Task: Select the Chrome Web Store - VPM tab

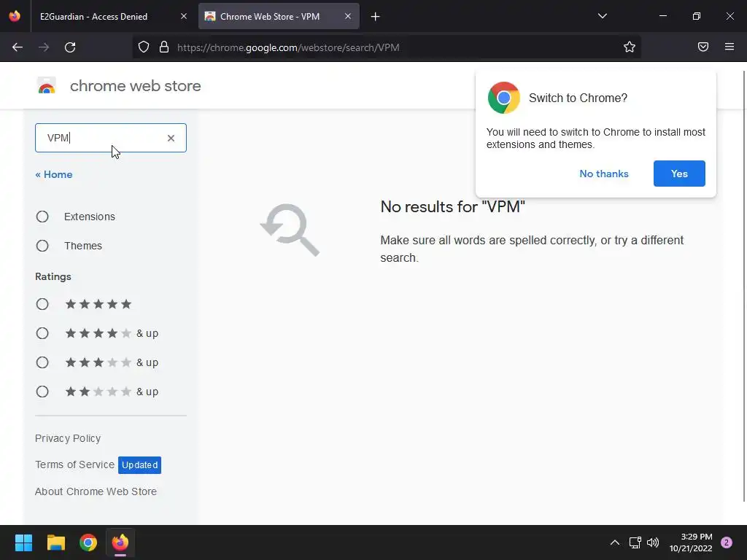Action: tap(279, 16)
